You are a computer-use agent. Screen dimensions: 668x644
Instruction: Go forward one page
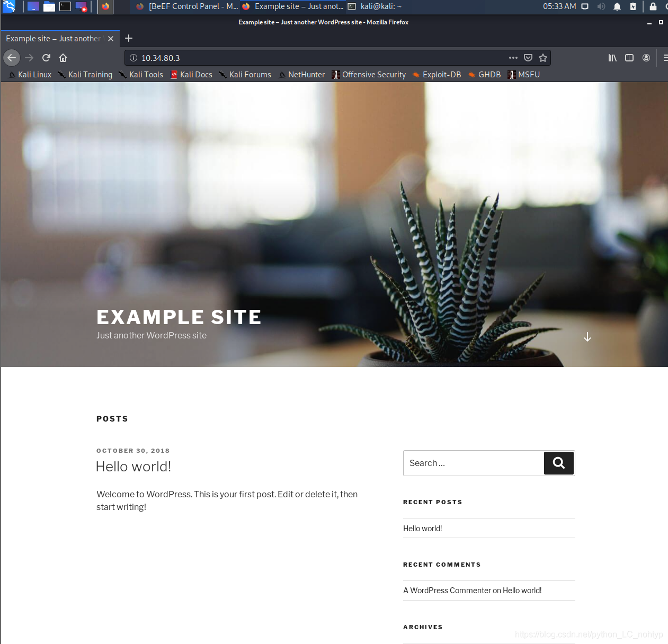(x=29, y=58)
